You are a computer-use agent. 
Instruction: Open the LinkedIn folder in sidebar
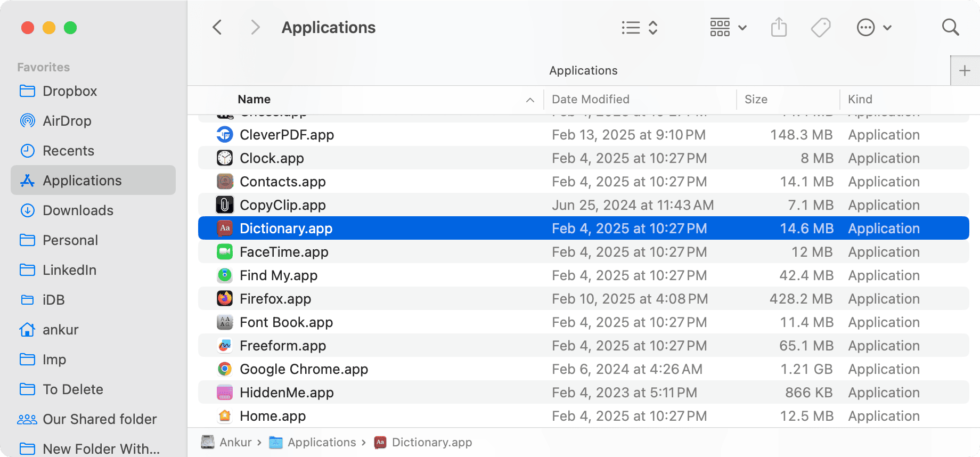tap(93, 270)
